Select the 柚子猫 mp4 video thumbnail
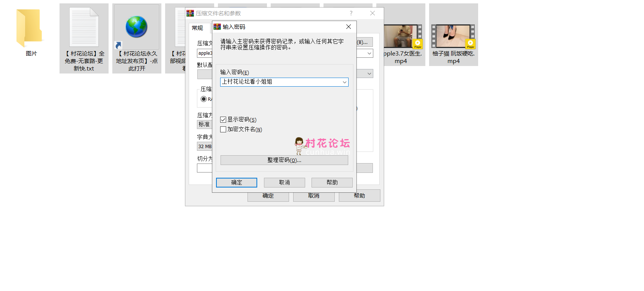The height and width of the screenshot is (291, 644). [x=453, y=36]
